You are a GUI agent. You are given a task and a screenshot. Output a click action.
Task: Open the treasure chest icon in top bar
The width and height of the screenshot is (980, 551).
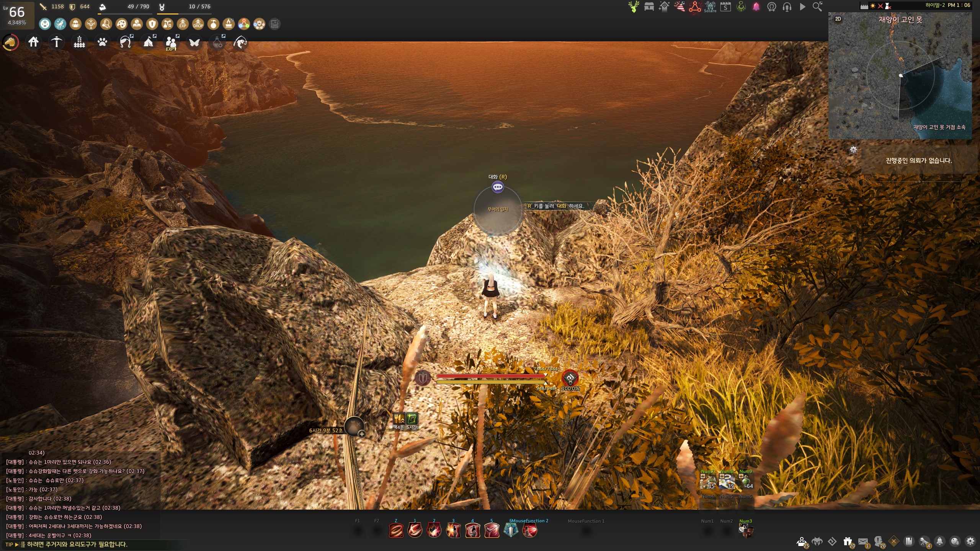tap(649, 7)
